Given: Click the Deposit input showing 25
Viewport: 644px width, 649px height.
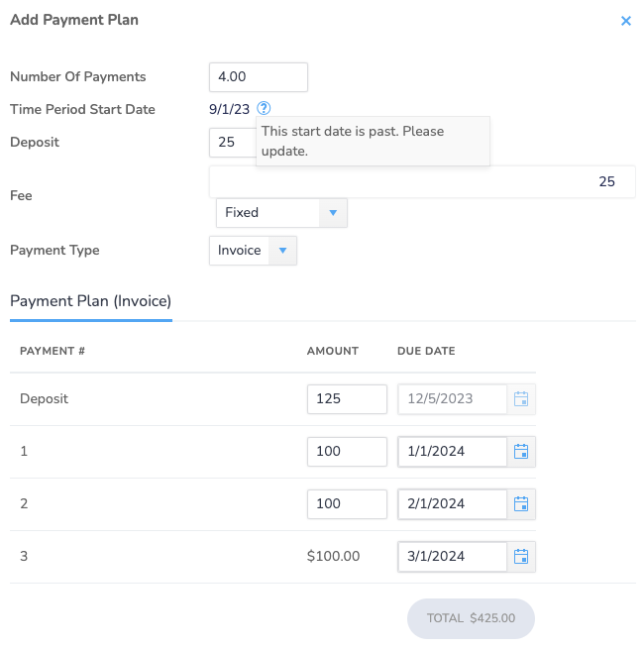Looking at the screenshot, I should pyautogui.click(x=233, y=143).
